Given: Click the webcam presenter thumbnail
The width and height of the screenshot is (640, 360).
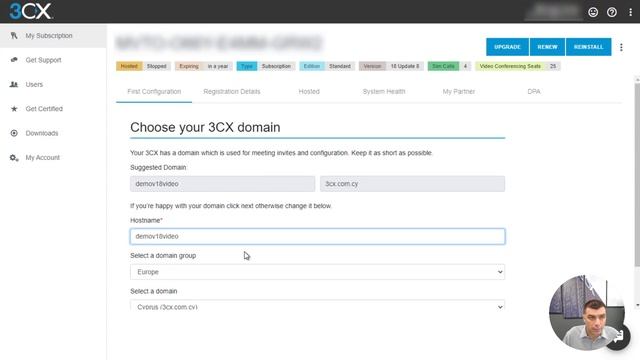Looking at the screenshot, I should (586, 313).
